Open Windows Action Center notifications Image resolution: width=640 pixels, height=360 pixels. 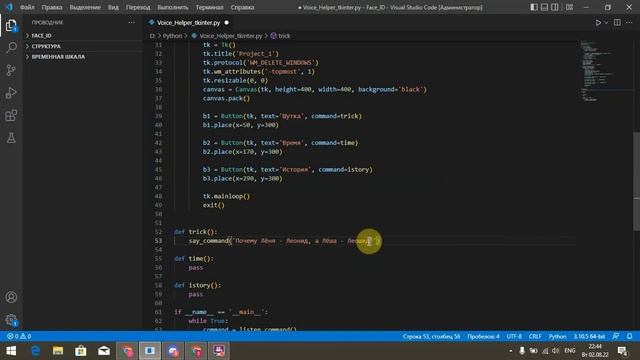point(622,351)
